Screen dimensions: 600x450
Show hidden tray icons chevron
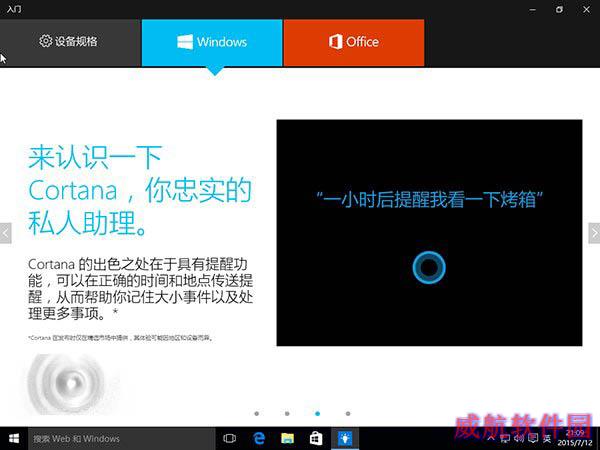(491, 439)
